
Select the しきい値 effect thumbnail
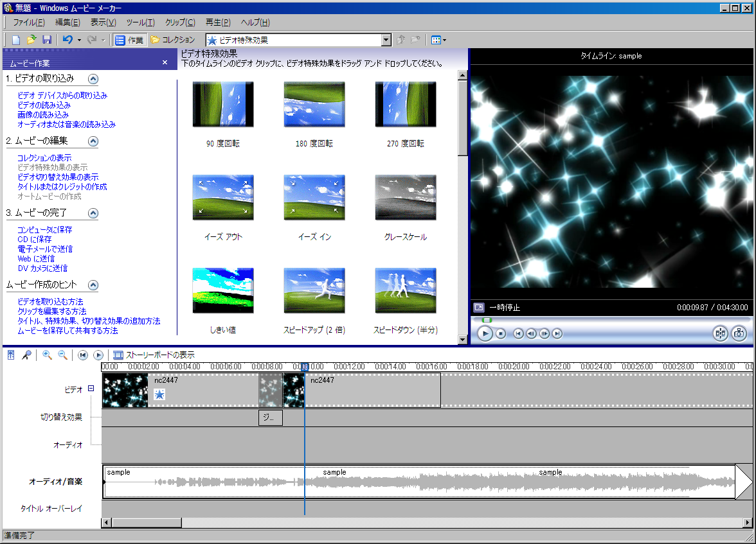pos(222,290)
